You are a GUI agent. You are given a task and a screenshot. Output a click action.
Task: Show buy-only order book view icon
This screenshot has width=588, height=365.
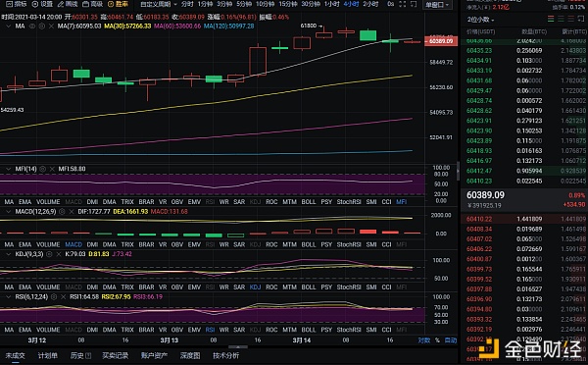pyautogui.click(x=561, y=19)
